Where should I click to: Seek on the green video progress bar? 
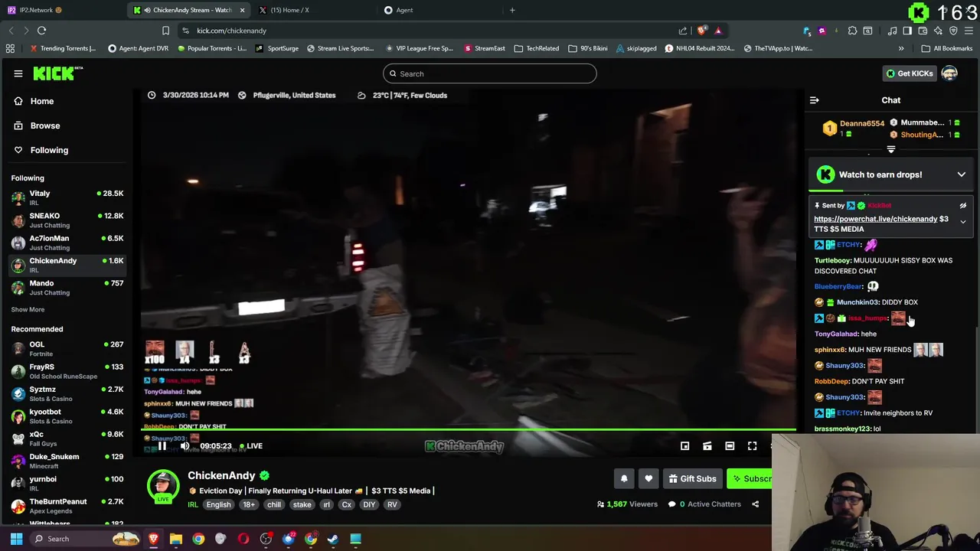click(469, 429)
